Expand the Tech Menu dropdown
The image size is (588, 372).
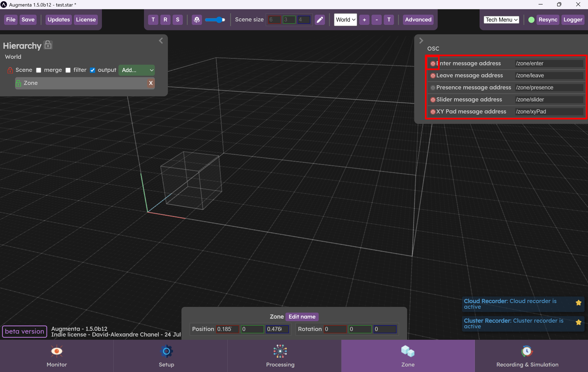click(501, 20)
